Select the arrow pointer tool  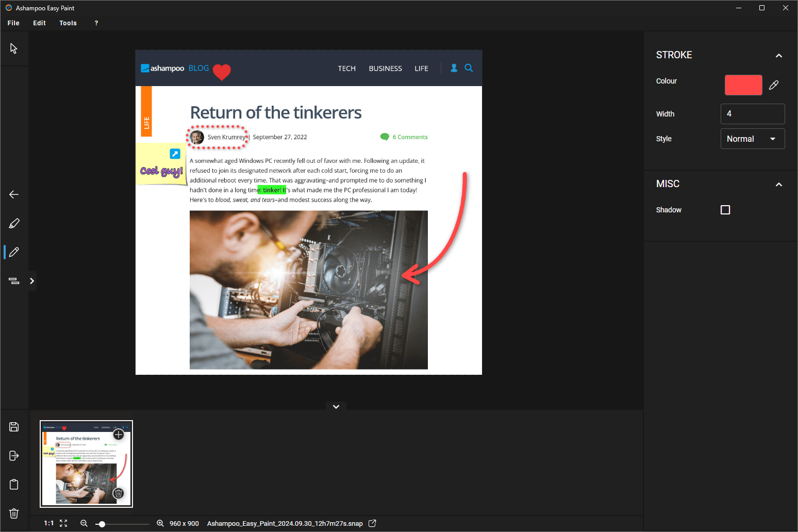click(x=14, y=48)
